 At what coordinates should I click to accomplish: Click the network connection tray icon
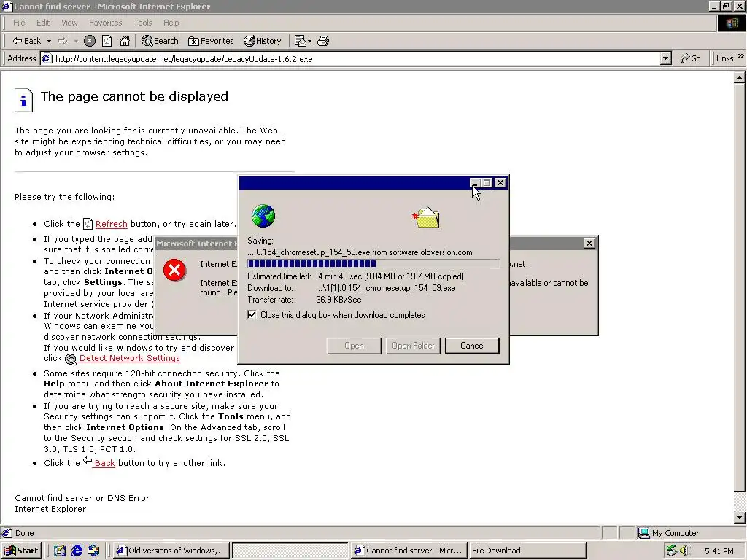pos(672,551)
